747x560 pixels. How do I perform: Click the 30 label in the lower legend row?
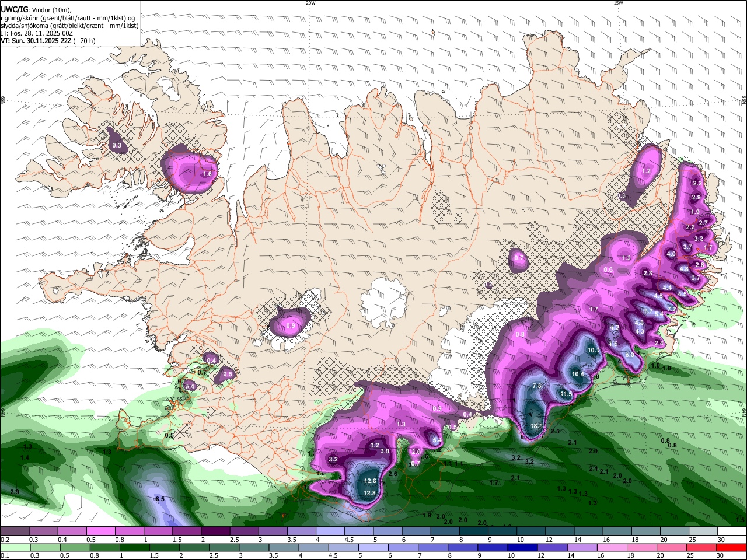point(720,555)
